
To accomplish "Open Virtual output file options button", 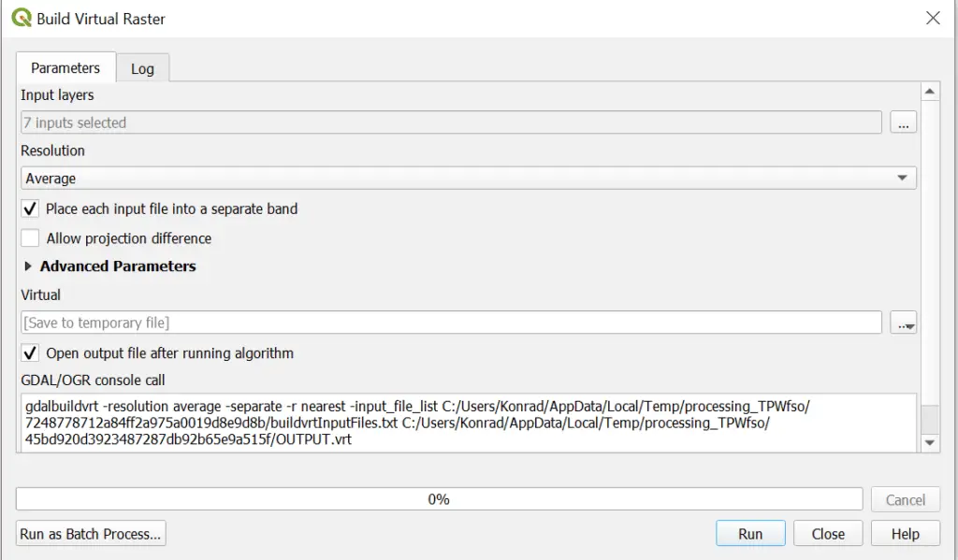I will [903, 323].
